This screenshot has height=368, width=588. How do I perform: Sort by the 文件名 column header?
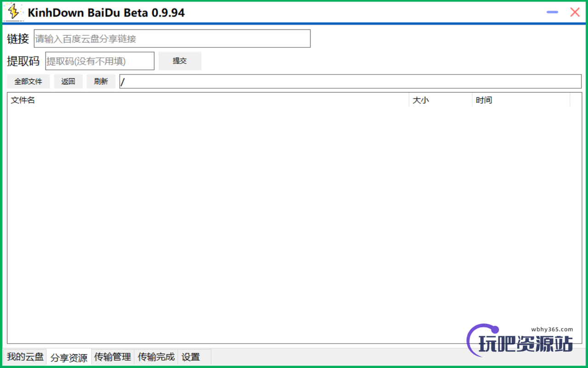[x=208, y=100]
